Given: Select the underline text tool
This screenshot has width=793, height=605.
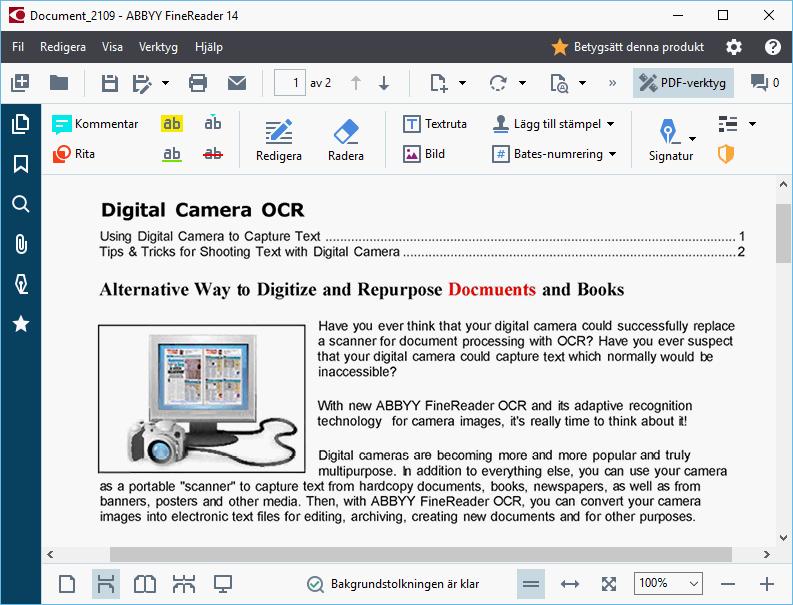Looking at the screenshot, I should pyautogui.click(x=171, y=154).
